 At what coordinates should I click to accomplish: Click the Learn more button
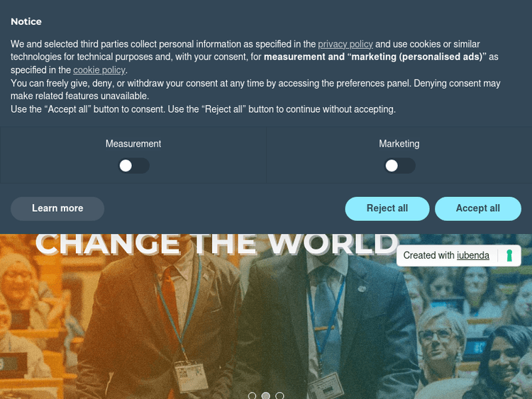(x=57, y=208)
